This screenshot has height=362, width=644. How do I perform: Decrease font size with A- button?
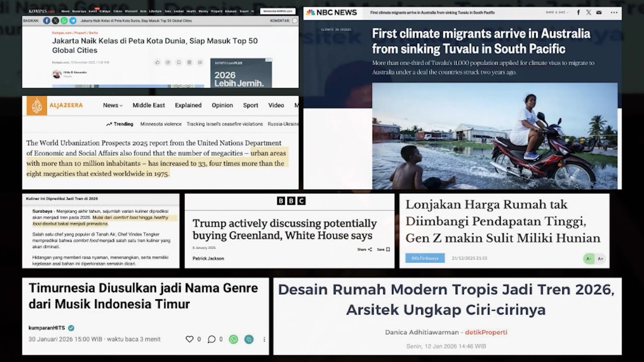(588, 258)
